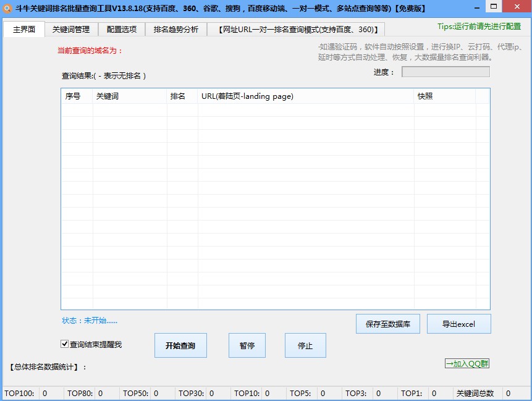This screenshot has width=532, height=401.
Task: Click the 开始查询 button
Action: click(x=180, y=345)
